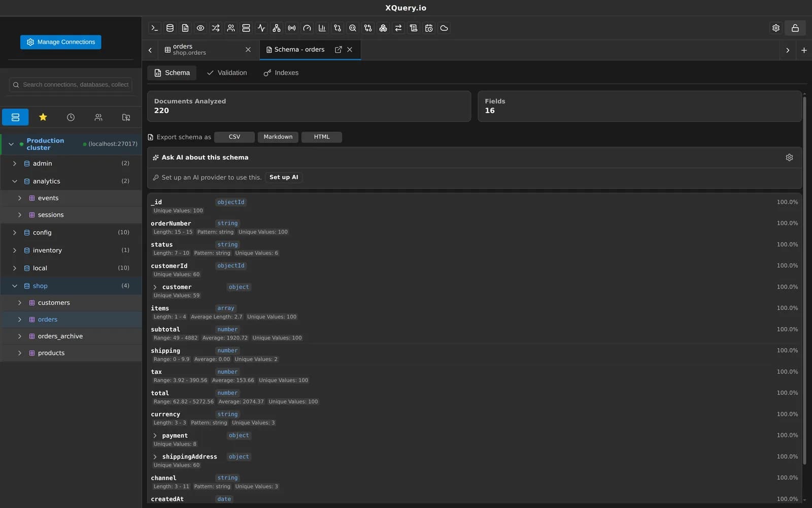Show recent history clock sidebar tab
This screenshot has height=508, width=812.
click(71, 117)
